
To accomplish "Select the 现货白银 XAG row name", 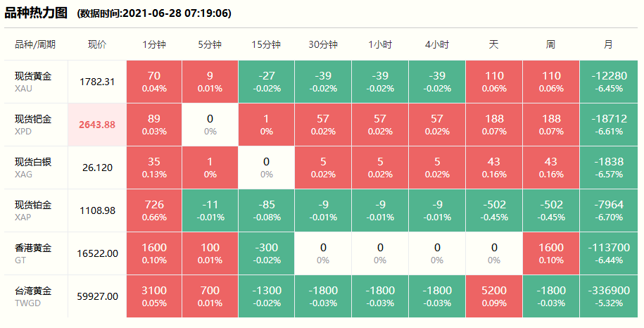I will [33, 168].
